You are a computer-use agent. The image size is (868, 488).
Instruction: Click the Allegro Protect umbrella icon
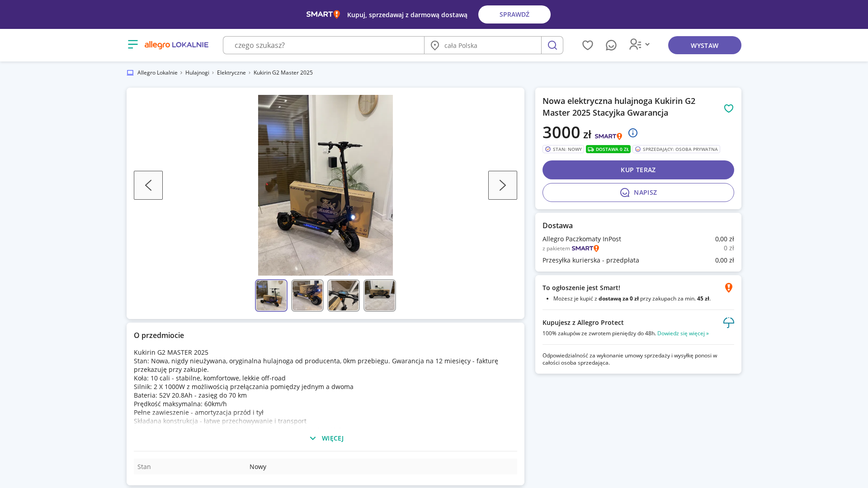tap(729, 323)
